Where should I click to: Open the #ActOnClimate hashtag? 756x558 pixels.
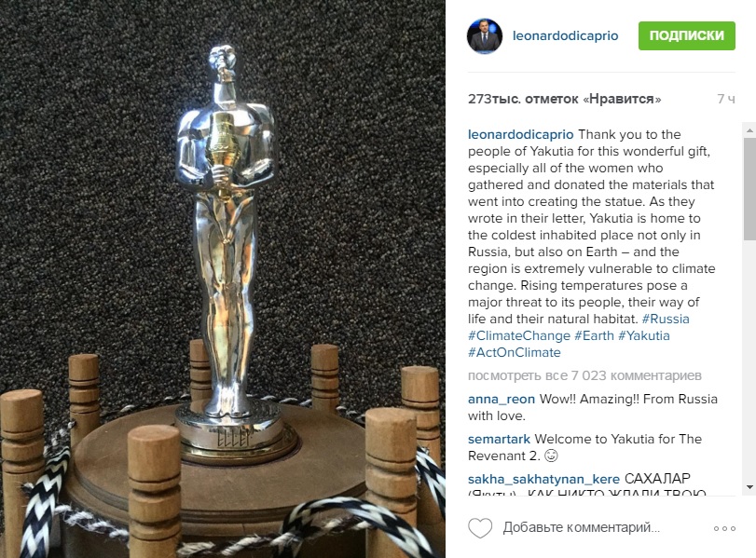click(514, 353)
